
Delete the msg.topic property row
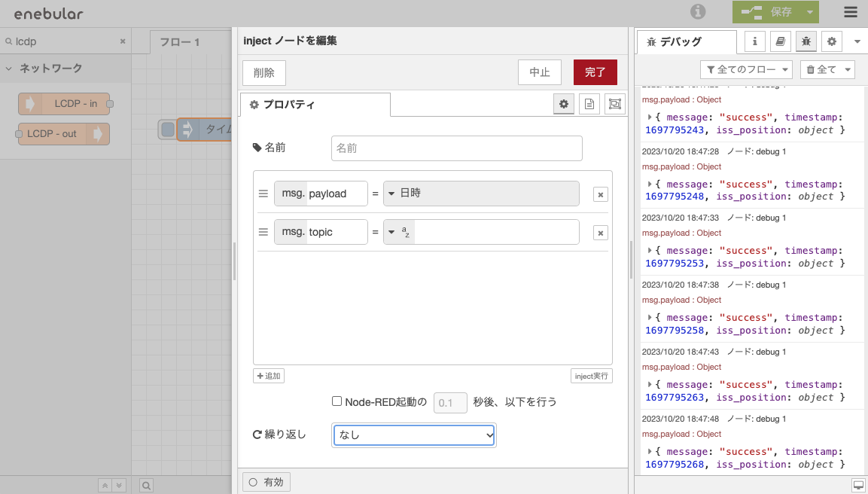coord(601,233)
